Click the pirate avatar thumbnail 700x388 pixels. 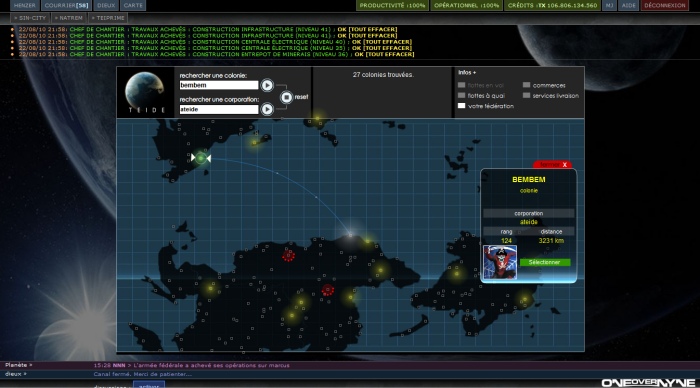[500, 262]
